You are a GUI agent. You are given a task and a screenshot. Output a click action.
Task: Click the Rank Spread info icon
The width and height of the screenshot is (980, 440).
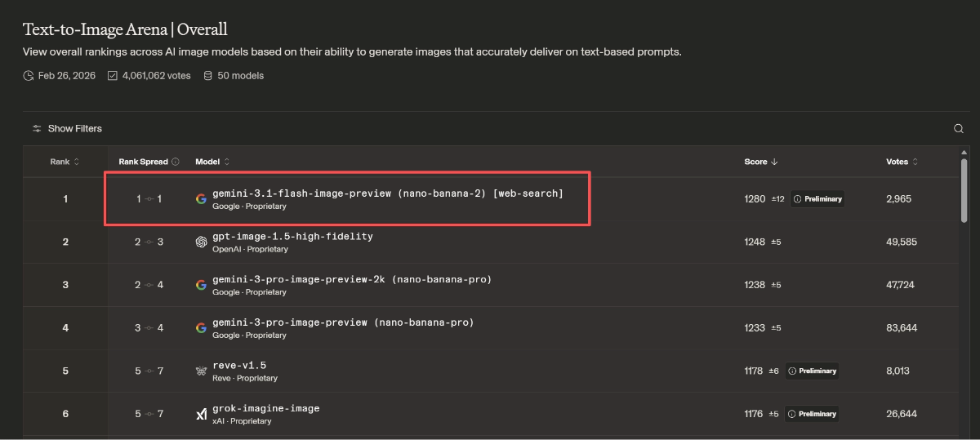pyautogui.click(x=176, y=162)
